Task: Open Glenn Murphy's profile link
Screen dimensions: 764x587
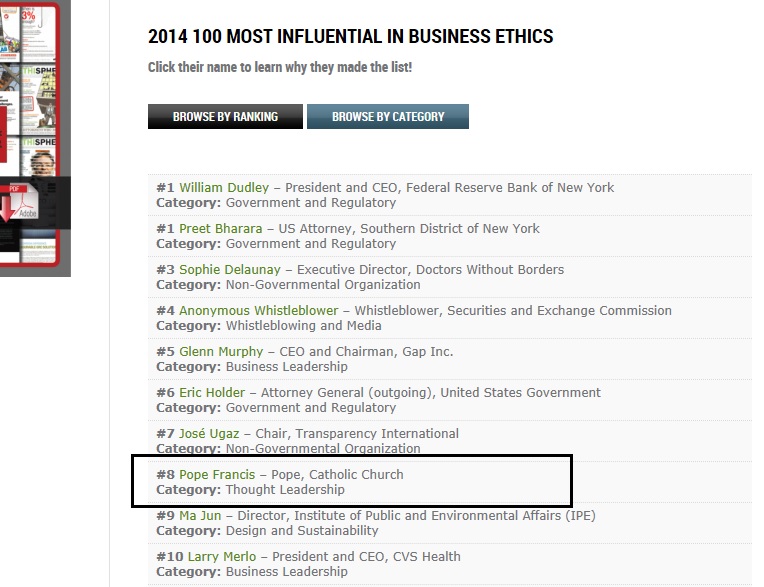Action: pyautogui.click(x=221, y=352)
